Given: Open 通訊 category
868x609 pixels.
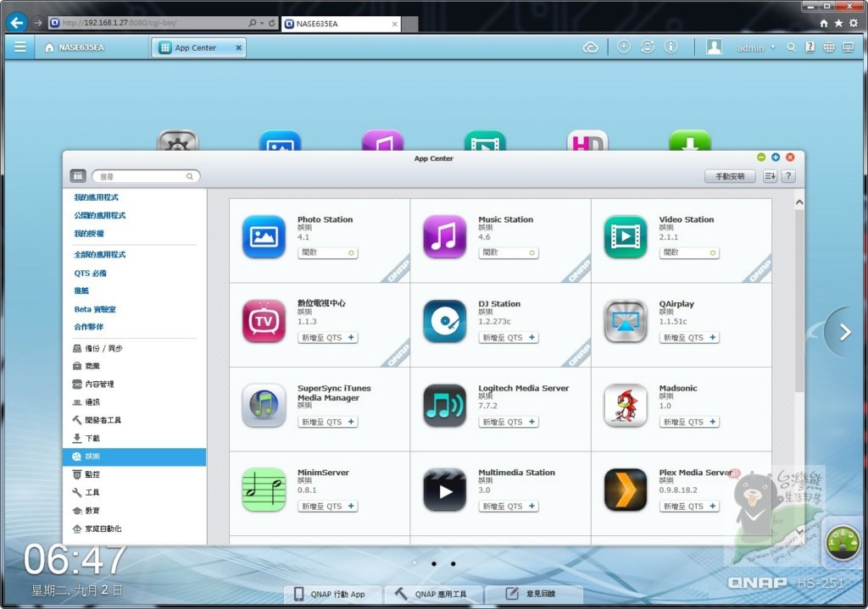Looking at the screenshot, I should (x=86, y=402).
